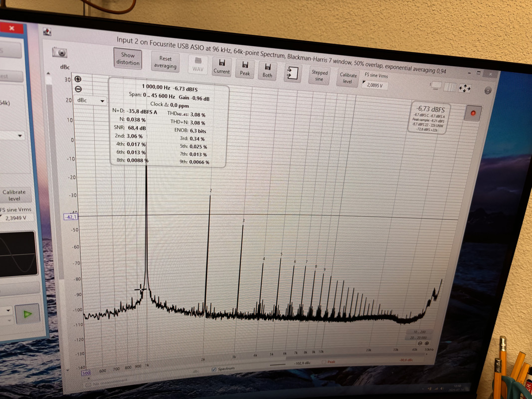Screen dimensions: 532x399
Task: Click the monitor display icon
Action: coord(435,85)
